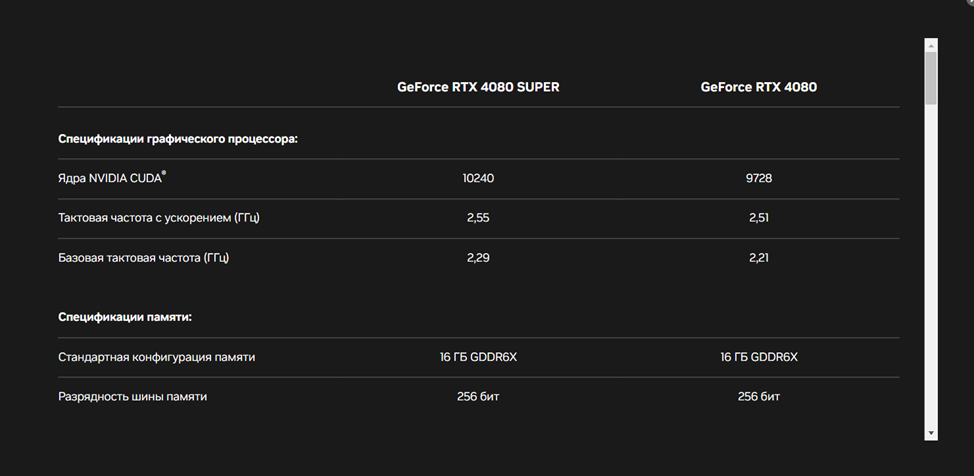974x476 pixels.
Task: Click the 2,51 boost clock value
Action: [x=758, y=217]
